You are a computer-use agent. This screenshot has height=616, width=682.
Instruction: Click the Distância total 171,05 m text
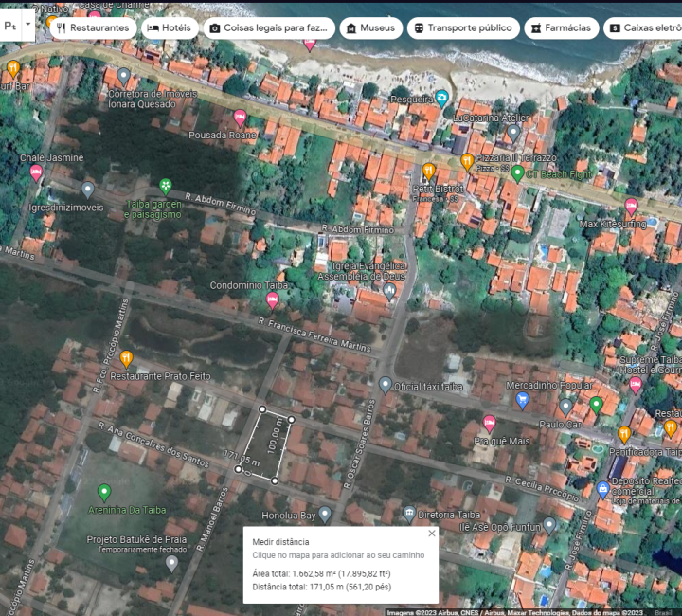[x=322, y=588]
